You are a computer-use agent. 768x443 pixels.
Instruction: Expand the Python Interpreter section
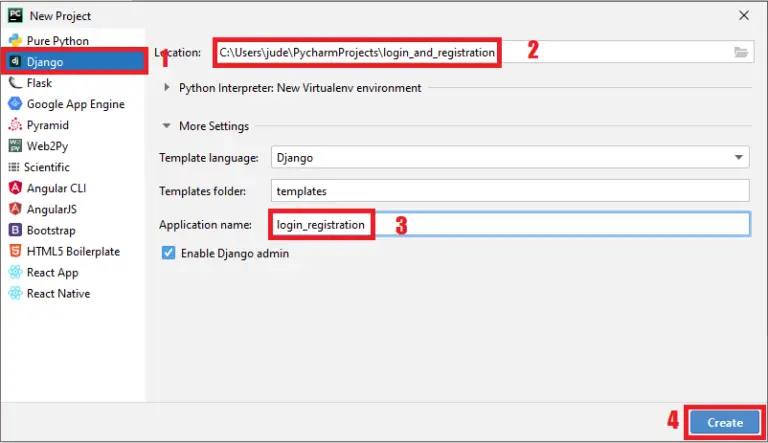click(x=167, y=88)
